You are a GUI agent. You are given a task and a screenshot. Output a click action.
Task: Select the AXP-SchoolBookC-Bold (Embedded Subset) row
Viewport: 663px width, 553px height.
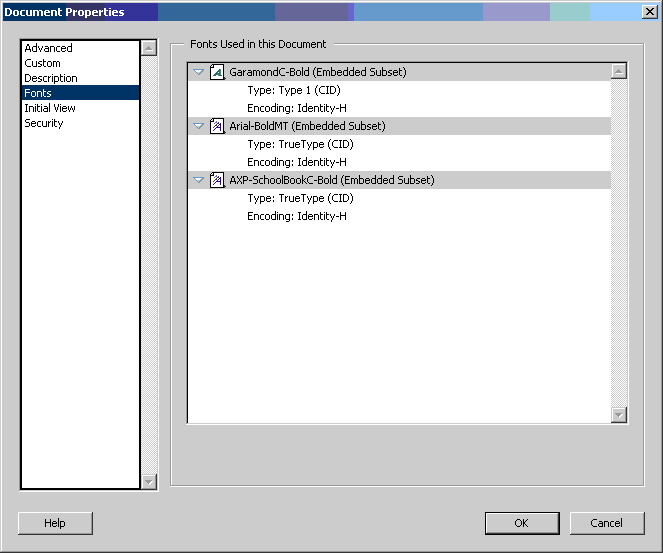399,180
